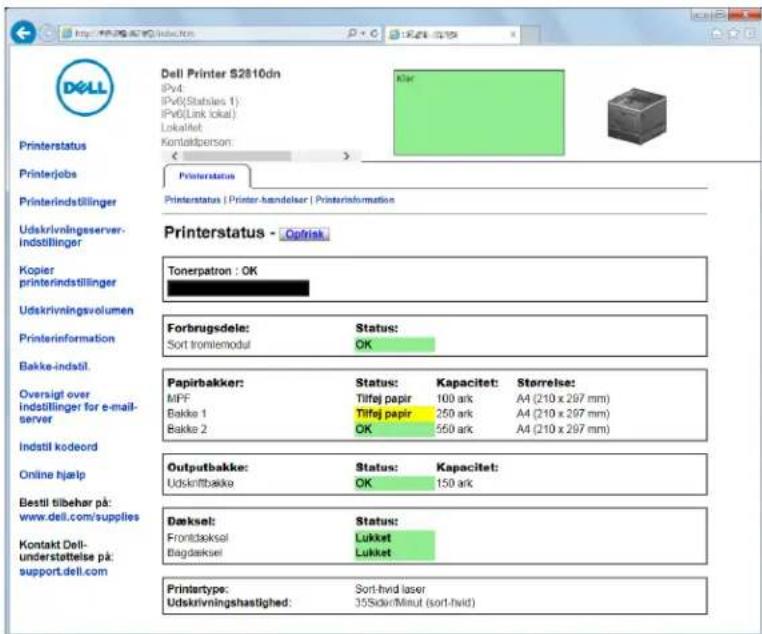Click Printer-hændelser sub-link

coord(268,200)
